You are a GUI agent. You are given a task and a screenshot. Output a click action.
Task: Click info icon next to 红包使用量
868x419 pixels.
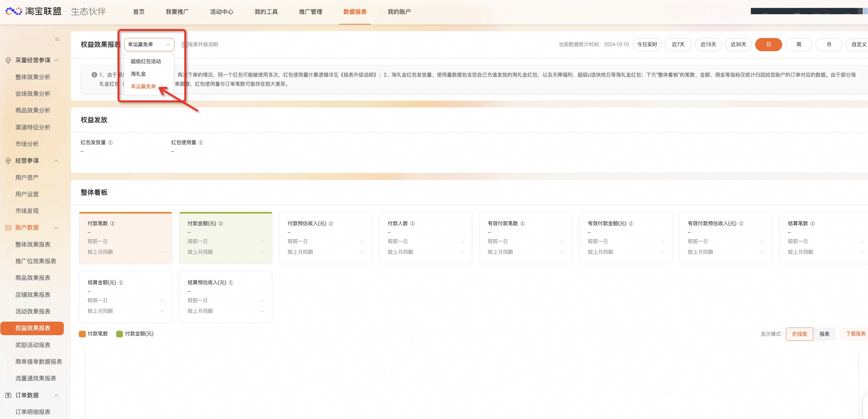point(201,143)
